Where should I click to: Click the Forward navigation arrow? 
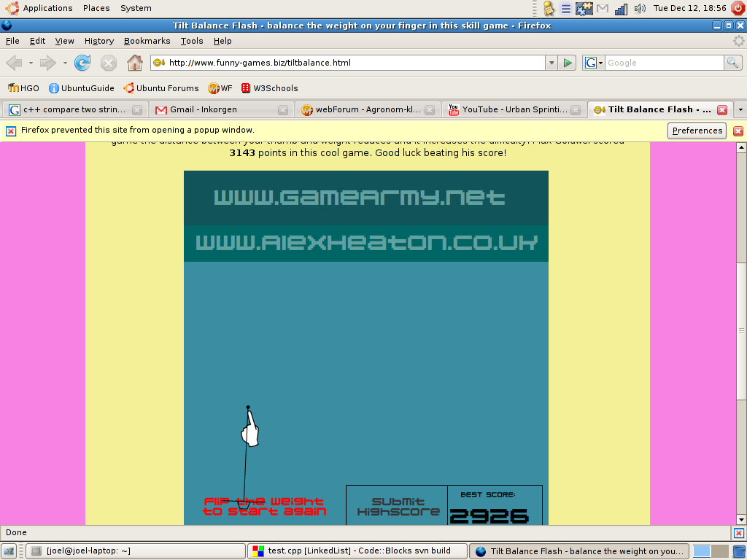[x=47, y=63]
